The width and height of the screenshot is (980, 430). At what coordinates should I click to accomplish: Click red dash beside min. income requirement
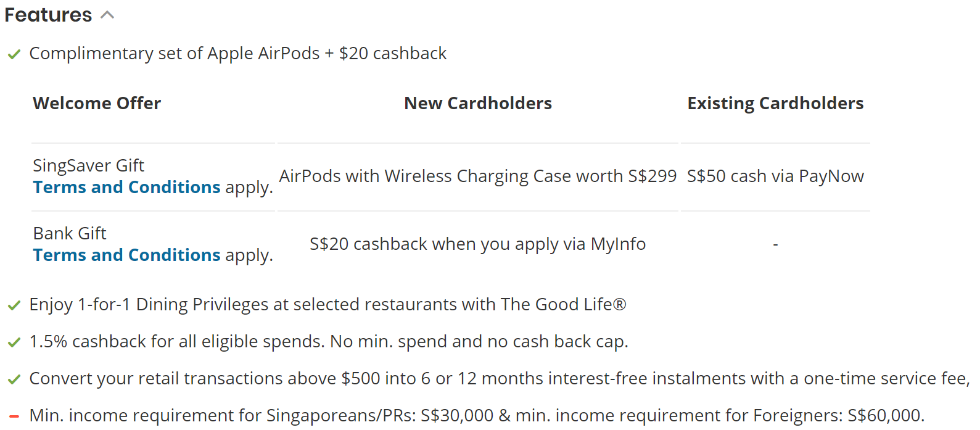[x=14, y=416]
